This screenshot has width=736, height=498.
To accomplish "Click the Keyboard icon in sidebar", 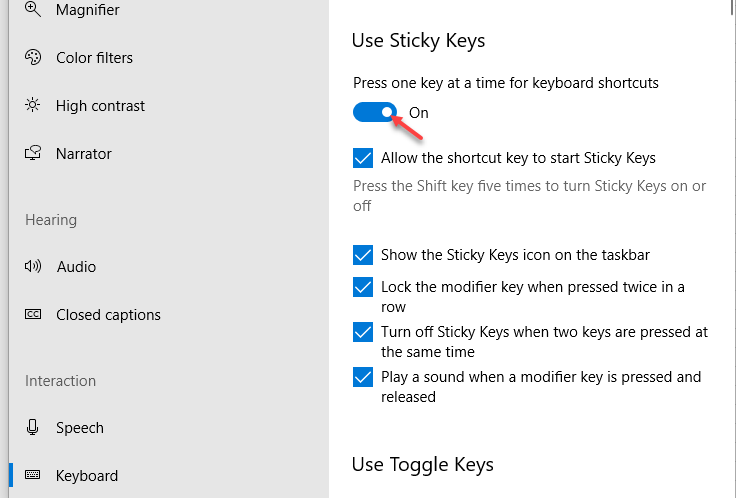I will point(32,475).
